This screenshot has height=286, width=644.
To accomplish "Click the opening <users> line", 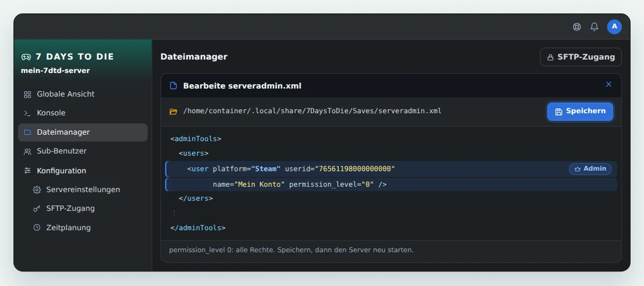I will (x=194, y=153).
